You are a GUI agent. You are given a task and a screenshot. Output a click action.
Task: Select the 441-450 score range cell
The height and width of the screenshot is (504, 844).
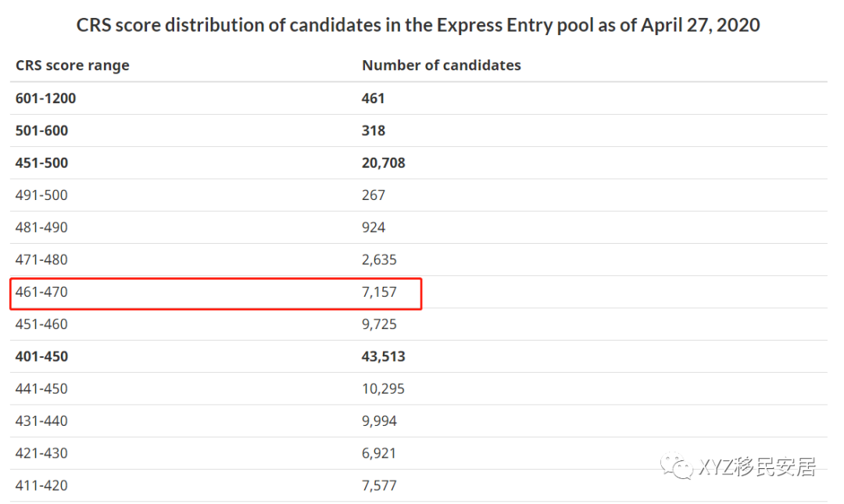(x=42, y=388)
